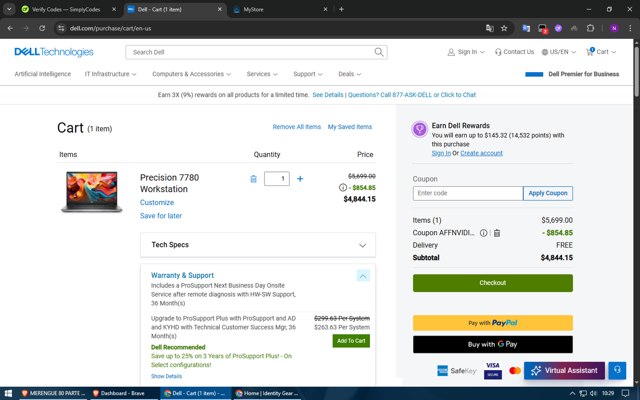Viewport: 640px width, 400px height.
Task: Open coupon AFFNVIDI info icon in summary
Action: (x=484, y=233)
